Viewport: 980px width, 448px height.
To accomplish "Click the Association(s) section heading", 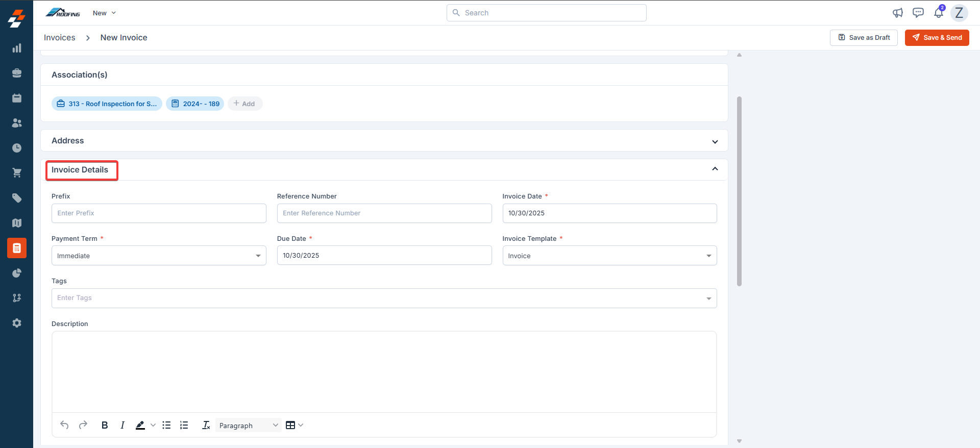I will pos(80,75).
